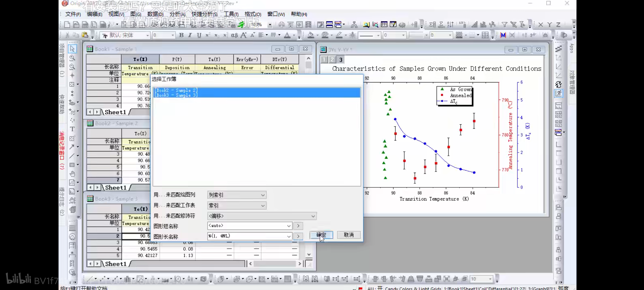
Task: Open the 列索引 match-plot dropdown
Action: coord(237,195)
